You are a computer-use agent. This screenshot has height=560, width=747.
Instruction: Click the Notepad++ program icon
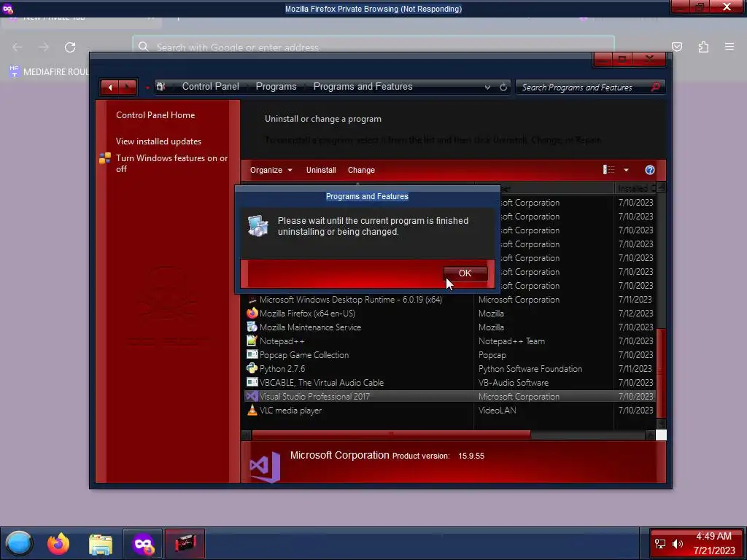(x=252, y=341)
